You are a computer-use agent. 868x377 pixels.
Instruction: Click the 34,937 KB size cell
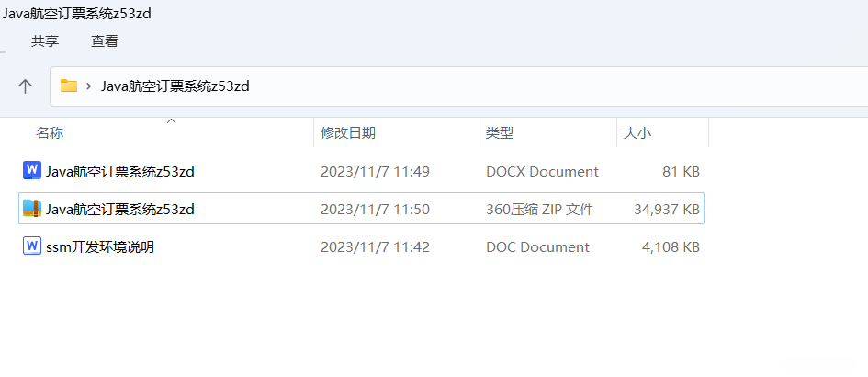pyautogui.click(x=667, y=209)
